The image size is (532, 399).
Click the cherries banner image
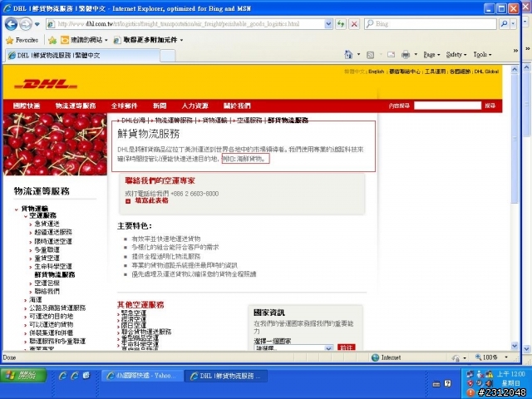(x=55, y=144)
